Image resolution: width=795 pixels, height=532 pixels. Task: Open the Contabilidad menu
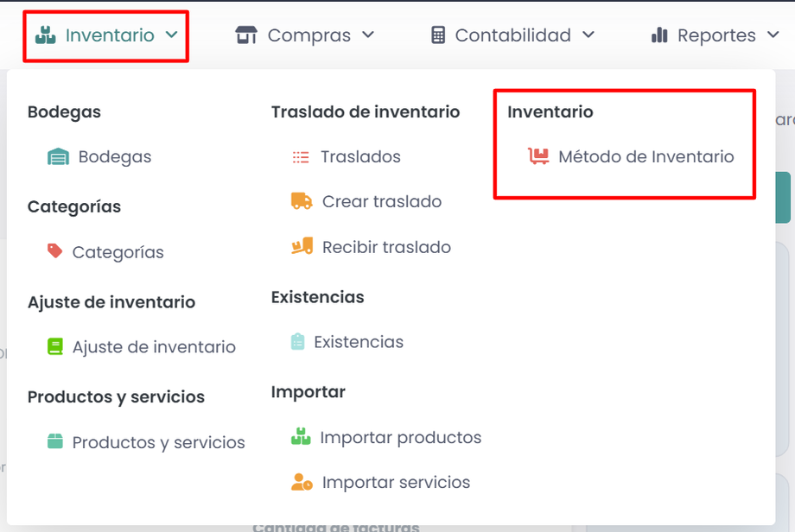[512, 35]
